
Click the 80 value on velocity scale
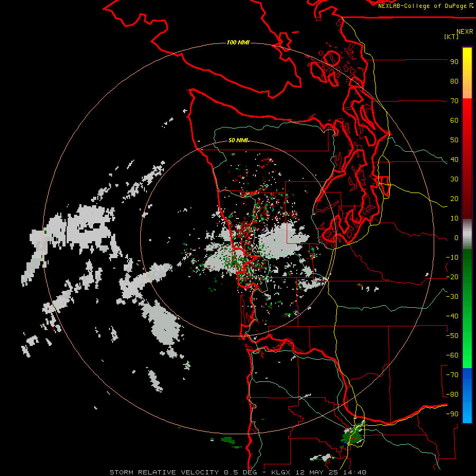click(x=454, y=81)
